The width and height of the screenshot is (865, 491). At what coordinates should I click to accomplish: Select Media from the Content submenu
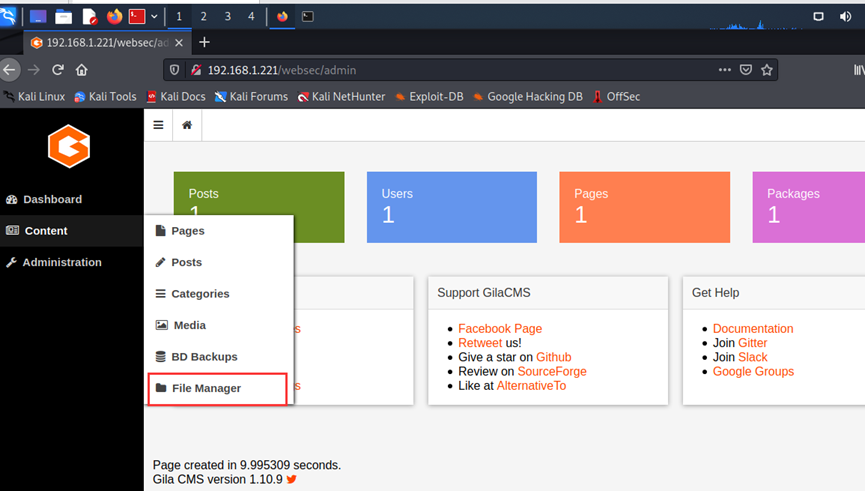click(219, 325)
